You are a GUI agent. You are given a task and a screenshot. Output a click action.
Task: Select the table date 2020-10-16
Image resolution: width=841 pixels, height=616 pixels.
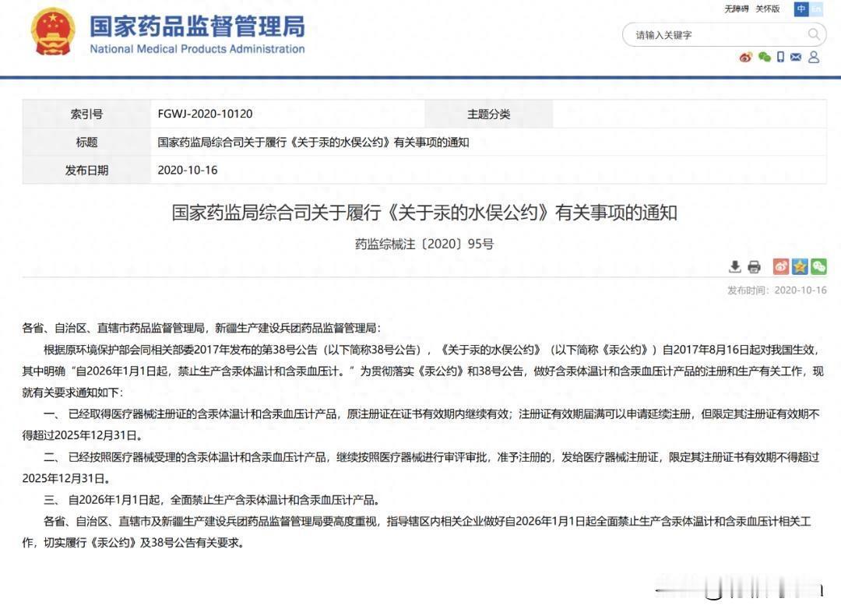(x=187, y=170)
